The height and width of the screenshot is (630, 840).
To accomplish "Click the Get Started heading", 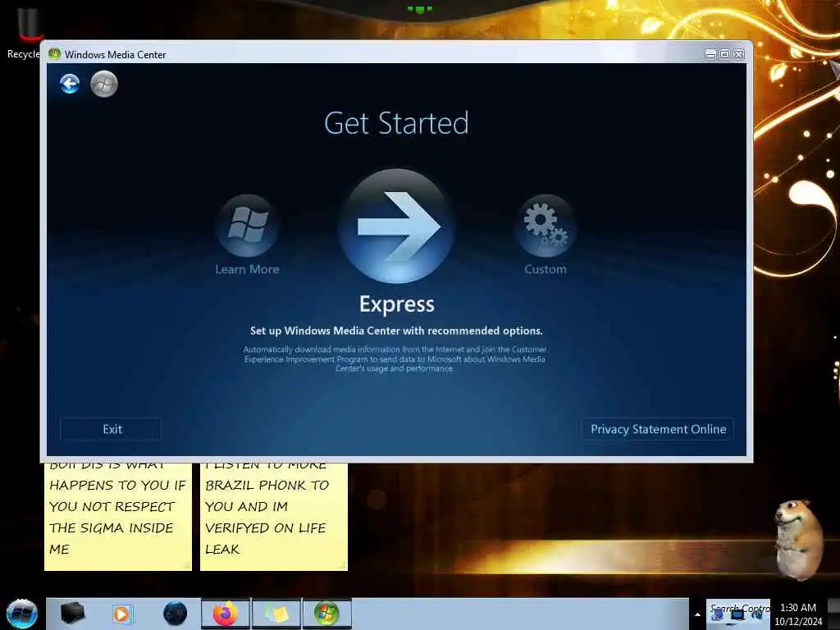I will (396, 124).
